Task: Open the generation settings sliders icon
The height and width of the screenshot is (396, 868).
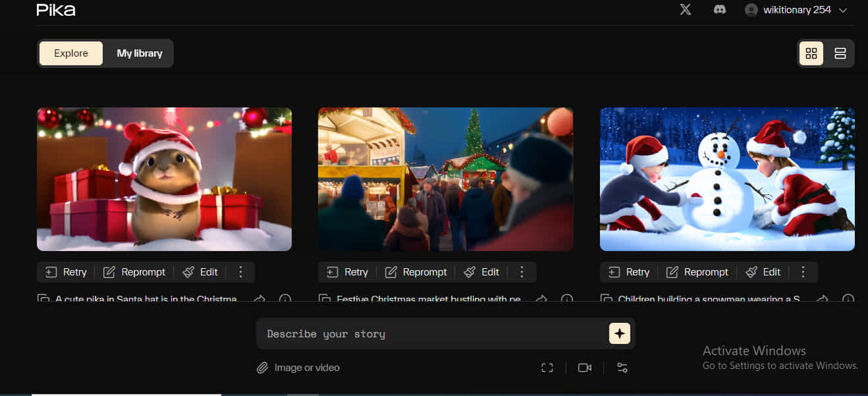Action: point(622,367)
